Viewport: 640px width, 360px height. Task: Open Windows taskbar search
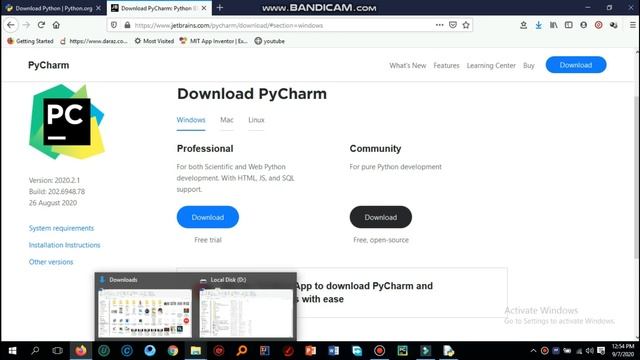pos(35,351)
